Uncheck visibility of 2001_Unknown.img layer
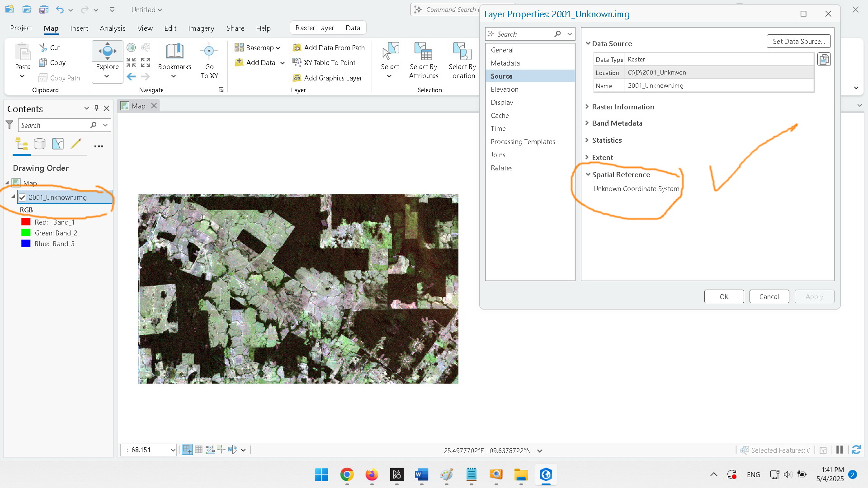The width and height of the screenshot is (868, 488). pos(22,197)
